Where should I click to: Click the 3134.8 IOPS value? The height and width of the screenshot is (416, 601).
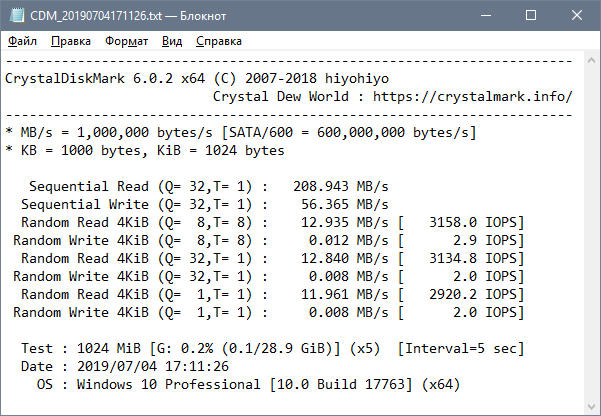(473, 259)
